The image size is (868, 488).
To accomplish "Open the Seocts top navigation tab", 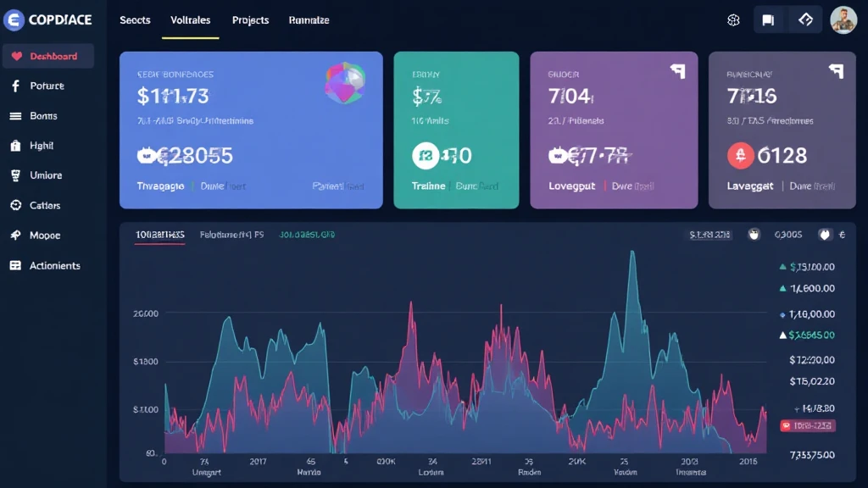I will (136, 20).
